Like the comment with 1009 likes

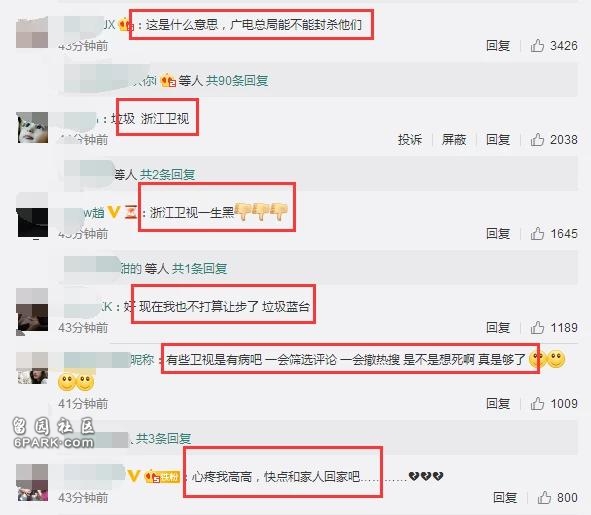click(537, 404)
